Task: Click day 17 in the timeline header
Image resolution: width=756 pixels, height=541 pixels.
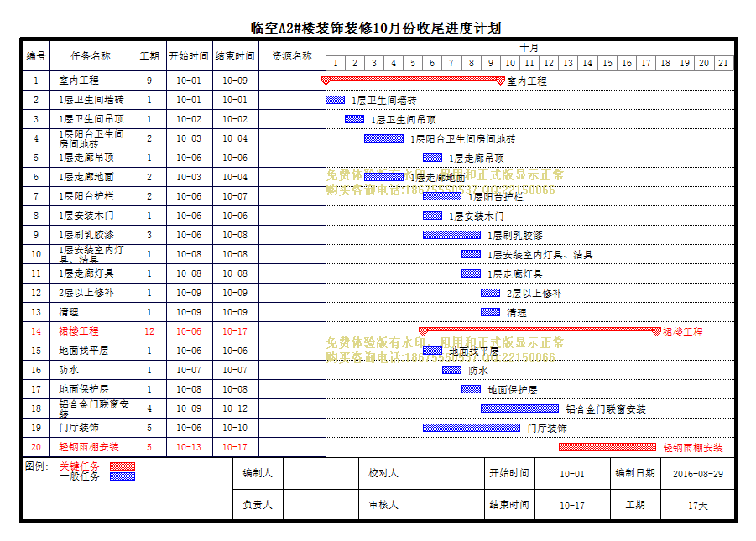Action: point(646,63)
